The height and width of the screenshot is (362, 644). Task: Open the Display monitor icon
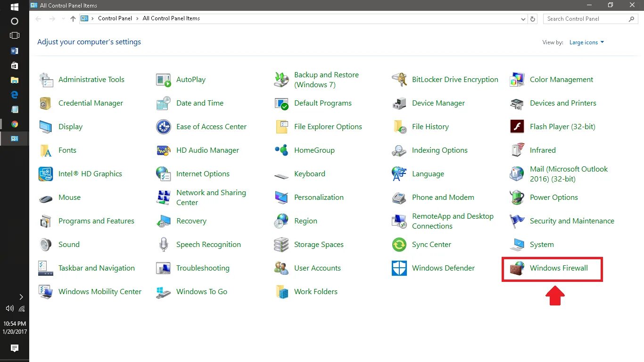tap(46, 127)
